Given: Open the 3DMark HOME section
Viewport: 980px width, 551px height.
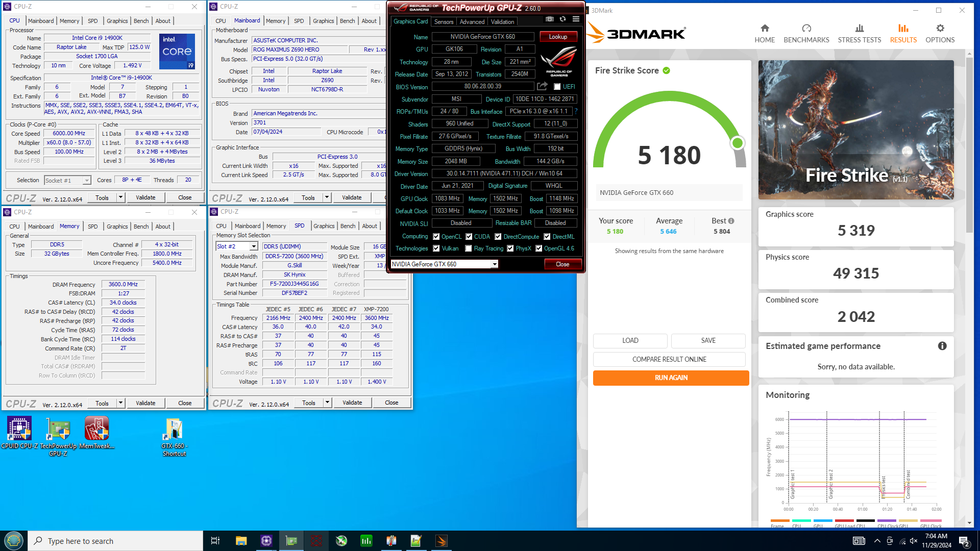Looking at the screenshot, I should [x=764, y=33].
